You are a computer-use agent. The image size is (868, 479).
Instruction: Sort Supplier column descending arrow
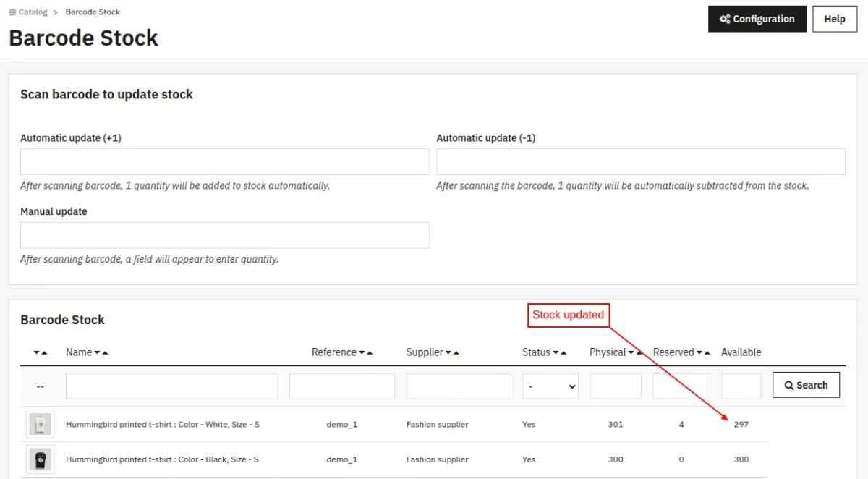[448, 353]
